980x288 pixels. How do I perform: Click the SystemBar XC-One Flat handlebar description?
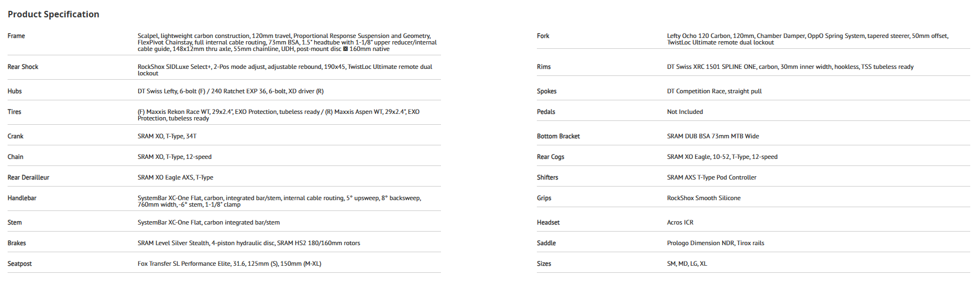coord(279,201)
